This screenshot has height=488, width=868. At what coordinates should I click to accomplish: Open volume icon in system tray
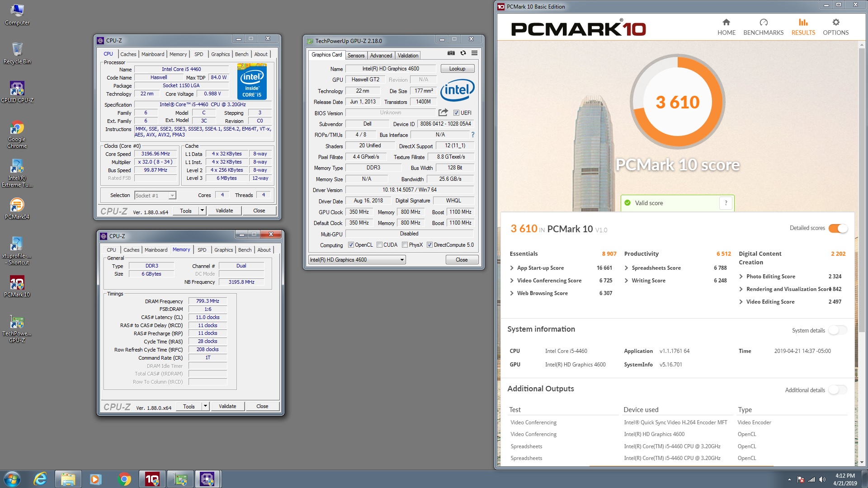tap(822, 479)
